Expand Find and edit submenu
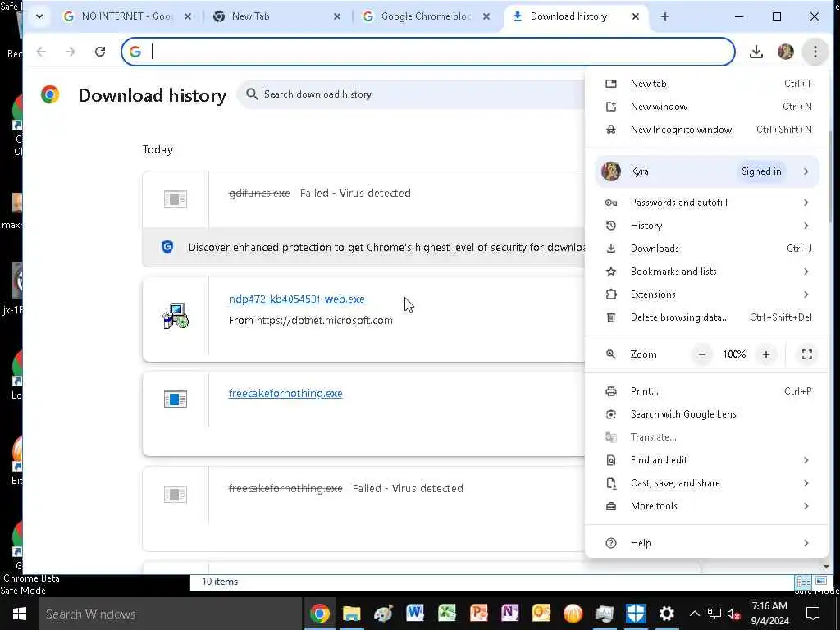Screen dimensions: 840x630 pyautogui.click(x=707, y=460)
